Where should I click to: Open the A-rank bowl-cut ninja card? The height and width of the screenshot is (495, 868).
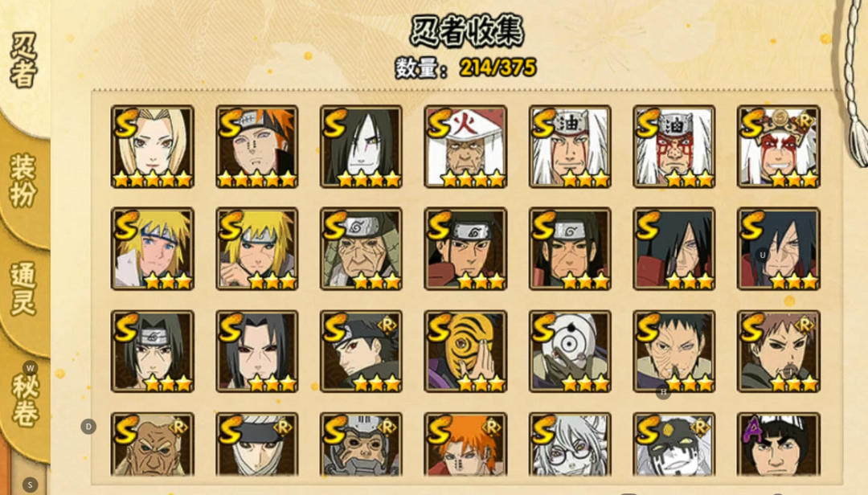pos(778,444)
